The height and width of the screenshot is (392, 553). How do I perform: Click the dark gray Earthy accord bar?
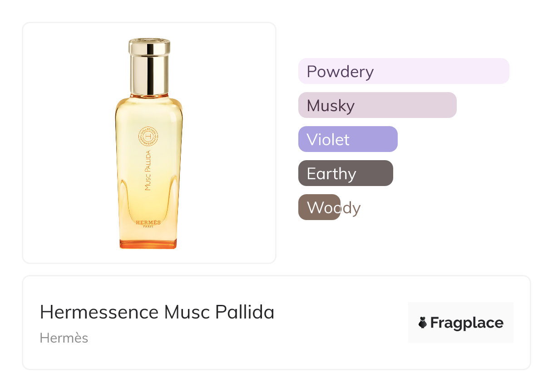click(x=346, y=173)
